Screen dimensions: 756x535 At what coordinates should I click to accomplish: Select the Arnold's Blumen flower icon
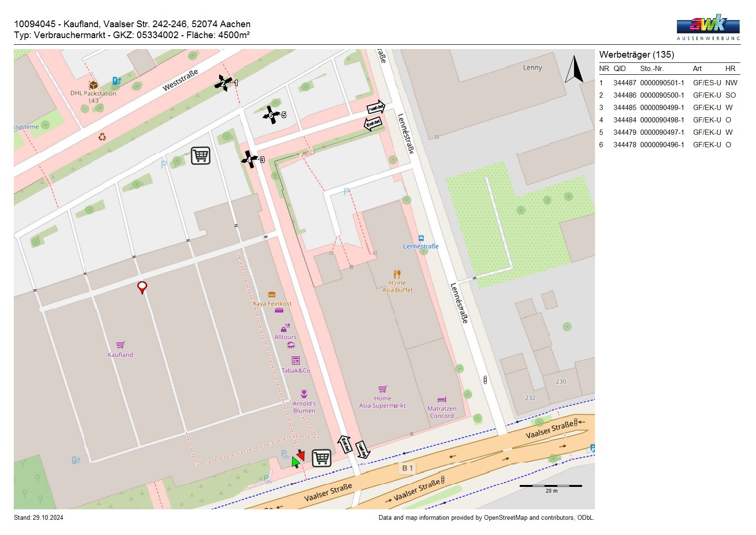point(304,394)
